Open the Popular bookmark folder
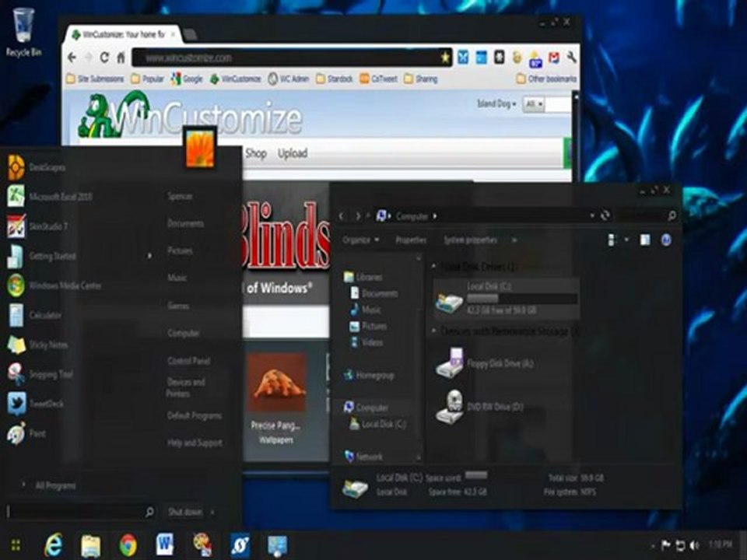This screenshot has height=560, width=747. [147, 79]
